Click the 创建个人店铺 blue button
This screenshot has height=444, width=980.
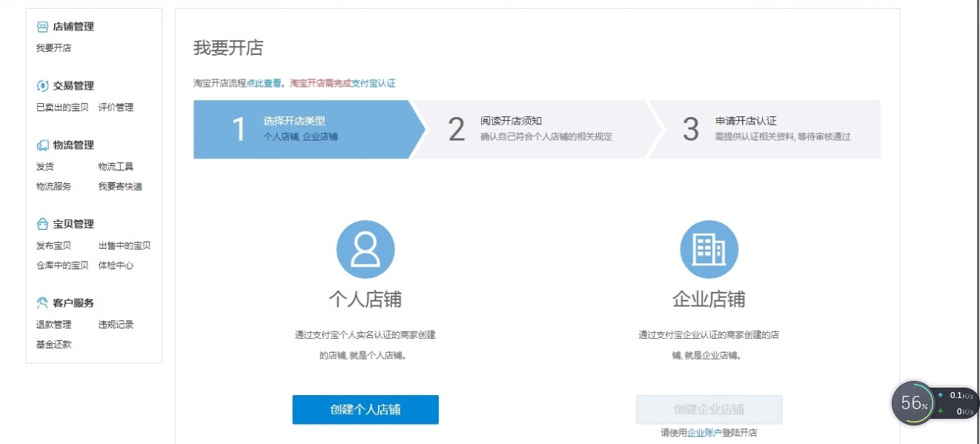(x=365, y=409)
